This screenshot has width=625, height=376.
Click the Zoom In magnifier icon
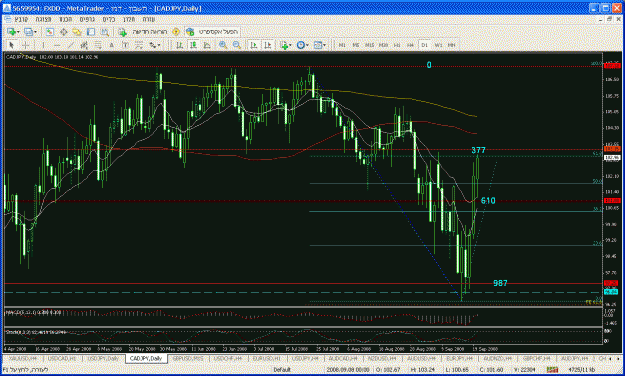[223, 45]
